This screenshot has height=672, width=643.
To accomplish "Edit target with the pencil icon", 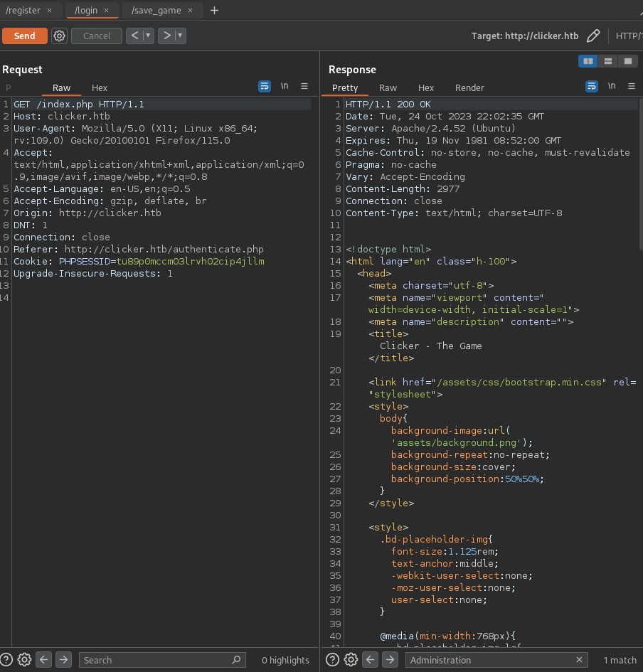I will [x=593, y=36].
